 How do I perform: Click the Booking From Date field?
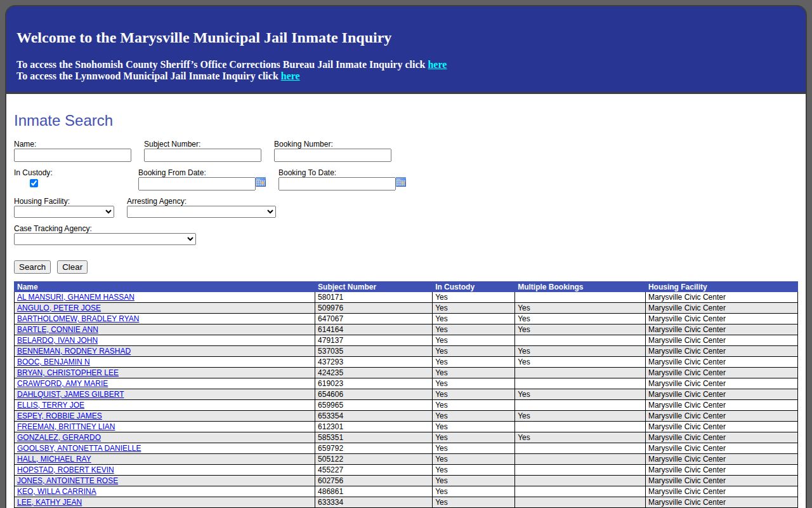tap(197, 184)
